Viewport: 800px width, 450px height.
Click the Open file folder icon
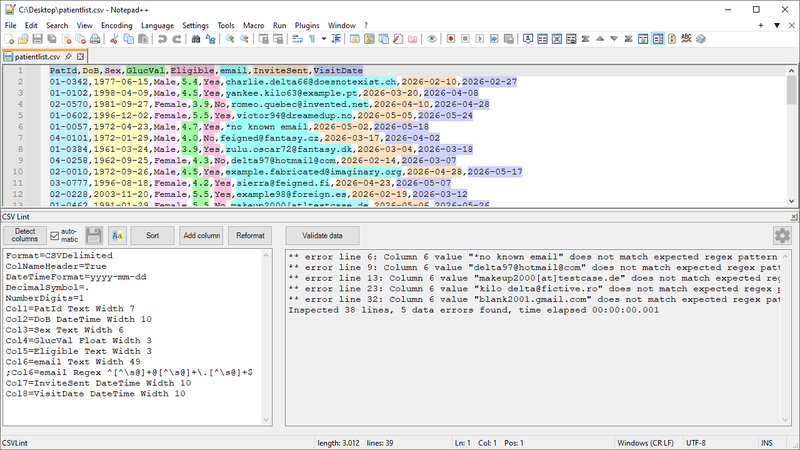(x=23, y=39)
